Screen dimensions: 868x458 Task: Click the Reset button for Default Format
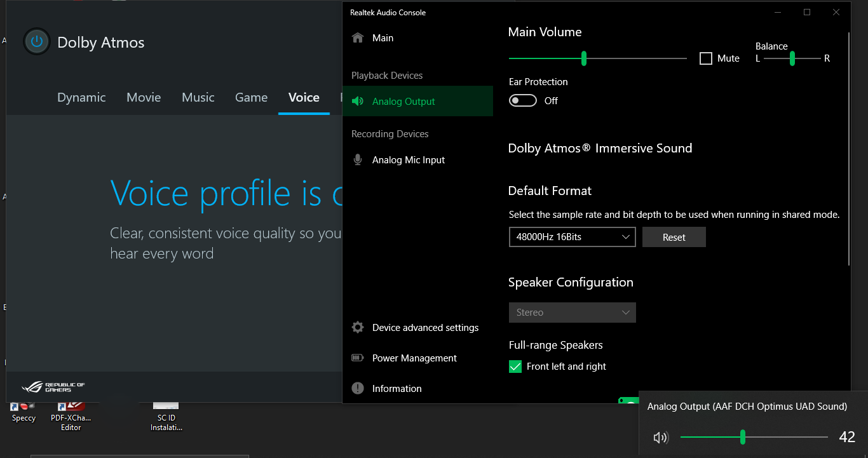(x=674, y=237)
